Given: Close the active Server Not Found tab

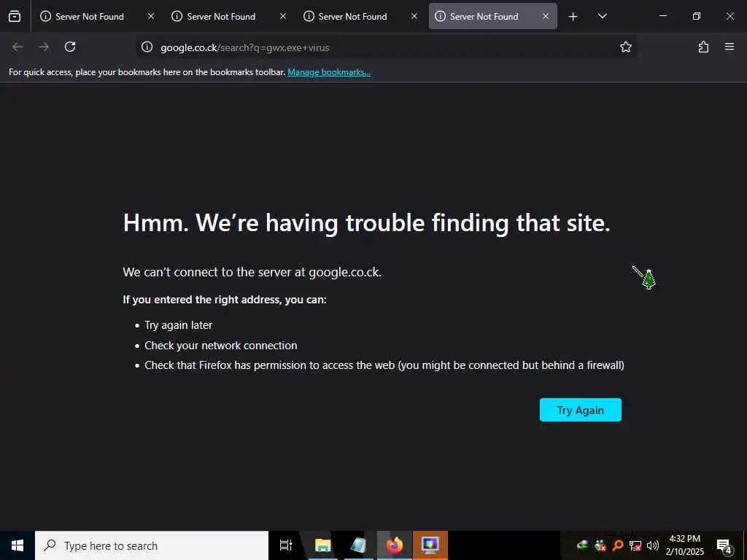Looking at the screenshot, I should point(546,16).
